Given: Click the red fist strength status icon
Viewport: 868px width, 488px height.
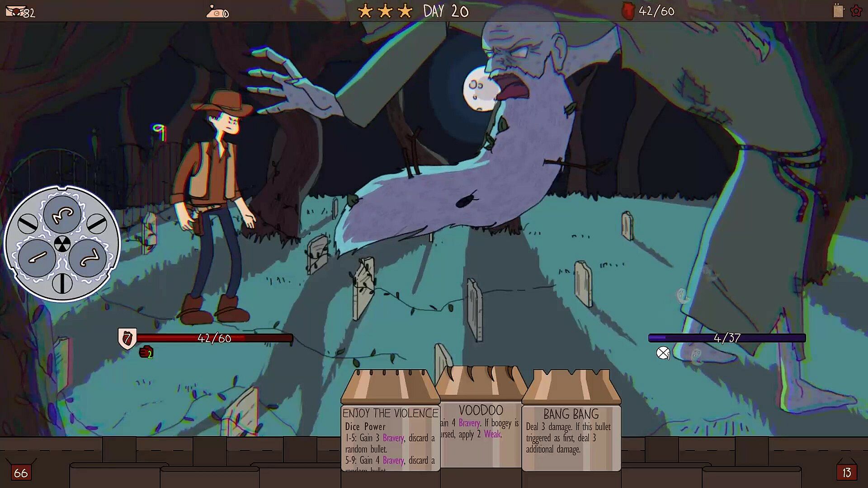Looking at the screenshot, I should coord(146,352).
